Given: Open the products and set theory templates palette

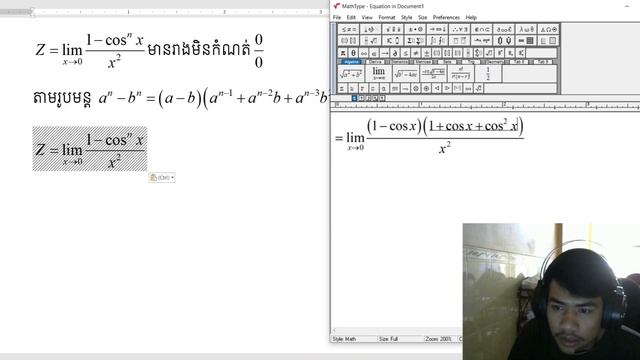Looking at the screenshot, I should coord(504,40).
